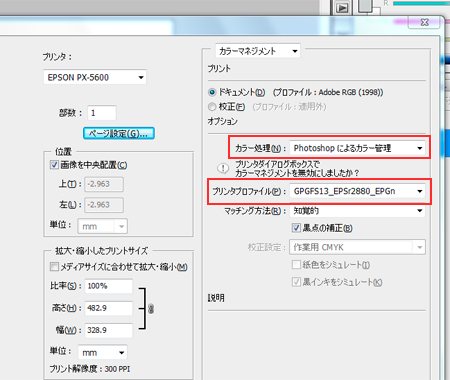This screenshot has width=450, height=380.
Task: Uncheck 画像を中央配置(C) checkbox
Action: 54,165
